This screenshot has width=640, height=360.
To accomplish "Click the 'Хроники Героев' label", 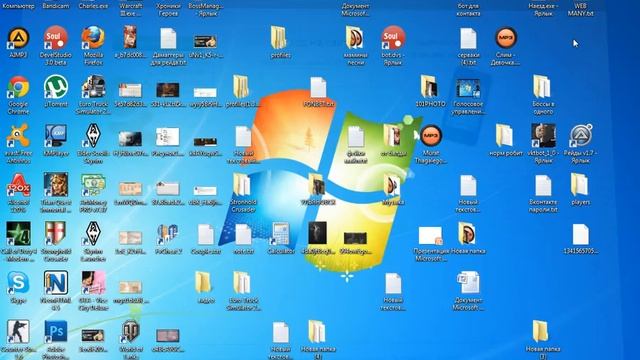I will point(168,10).
